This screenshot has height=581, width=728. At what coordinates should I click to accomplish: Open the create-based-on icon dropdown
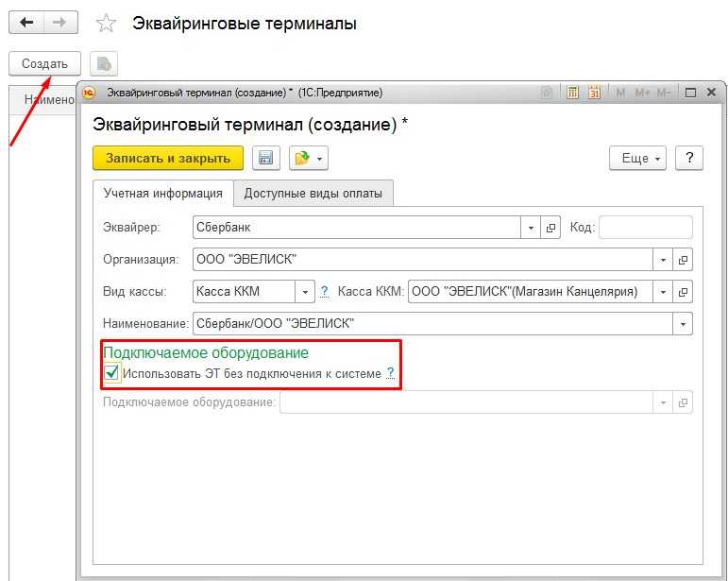click(x=308, y=159)
